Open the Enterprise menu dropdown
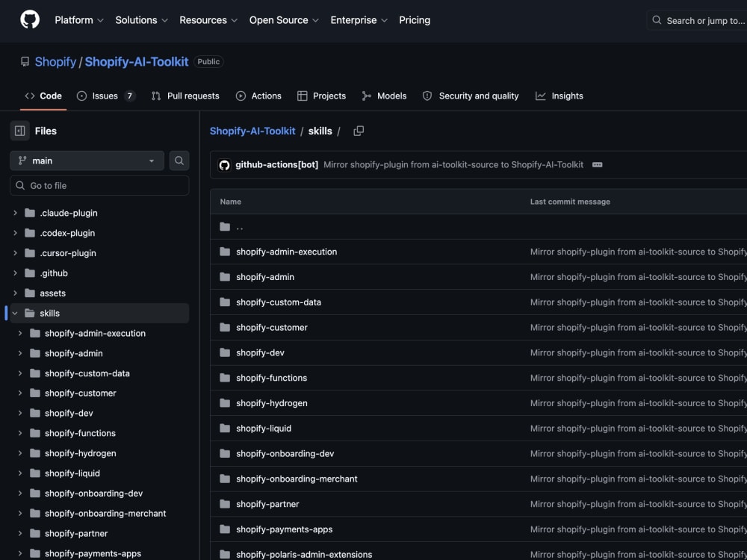 tap(359, 20)
